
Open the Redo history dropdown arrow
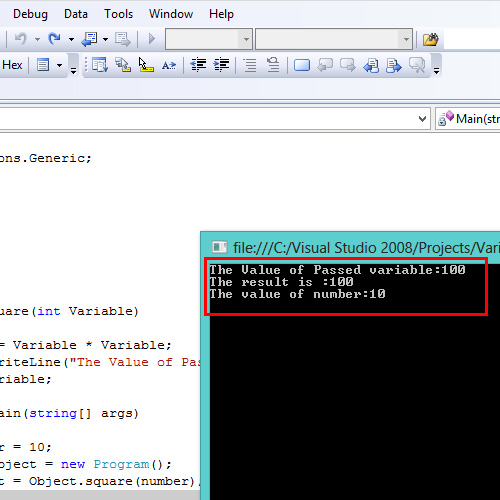coord(71,39)
